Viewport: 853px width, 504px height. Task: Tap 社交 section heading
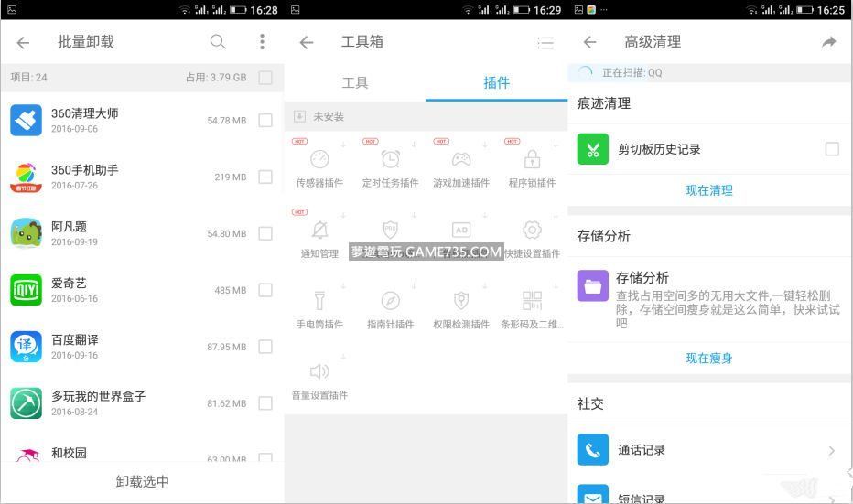(x=590, y=403)
